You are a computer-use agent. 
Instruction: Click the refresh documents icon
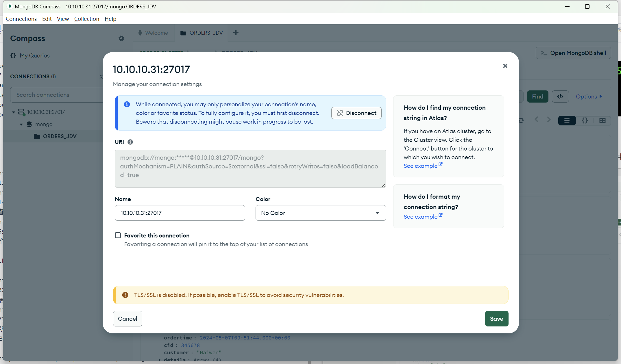[521, 120]
